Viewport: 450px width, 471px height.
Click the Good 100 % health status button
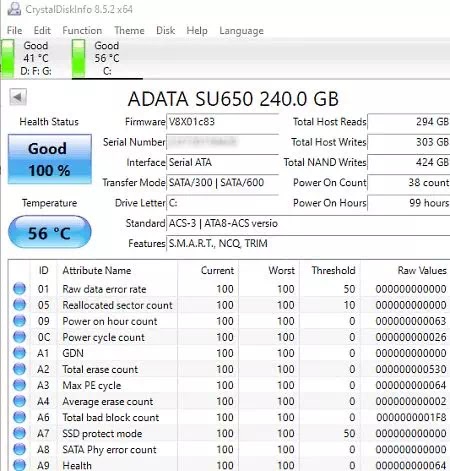click(50, 159)
